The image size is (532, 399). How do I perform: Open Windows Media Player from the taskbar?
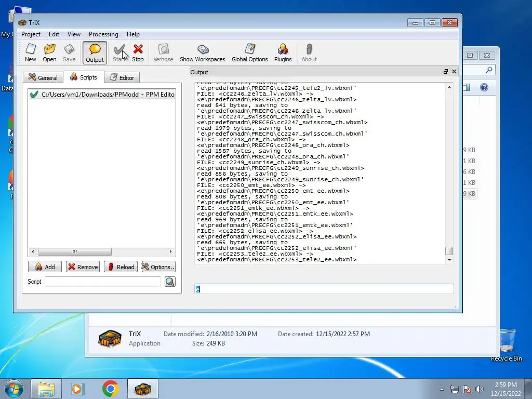pyautogui.click(x=77, y=389)
